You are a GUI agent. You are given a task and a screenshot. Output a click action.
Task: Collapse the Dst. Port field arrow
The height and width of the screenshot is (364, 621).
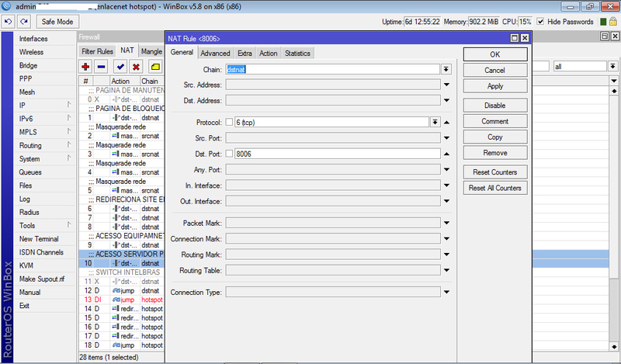pyautogui.click(x=446, y=154)
